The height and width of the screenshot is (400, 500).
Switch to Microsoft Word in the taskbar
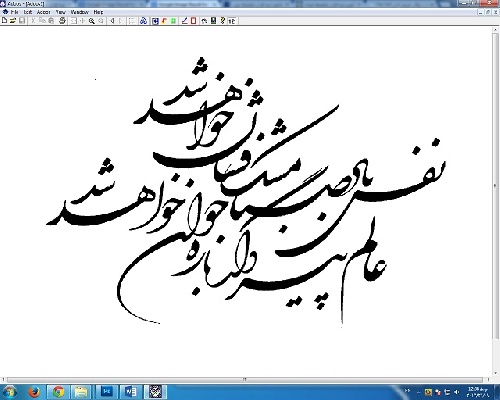click(131, 392)
